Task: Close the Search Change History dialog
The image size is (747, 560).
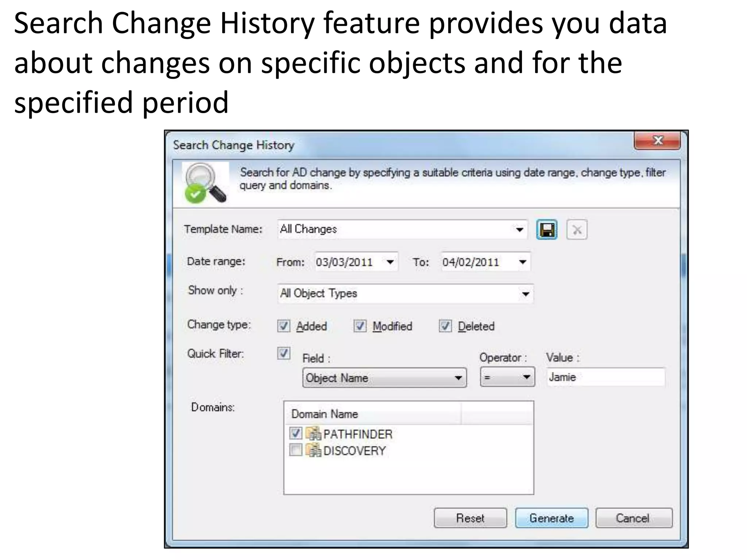Action: (657, 141)
